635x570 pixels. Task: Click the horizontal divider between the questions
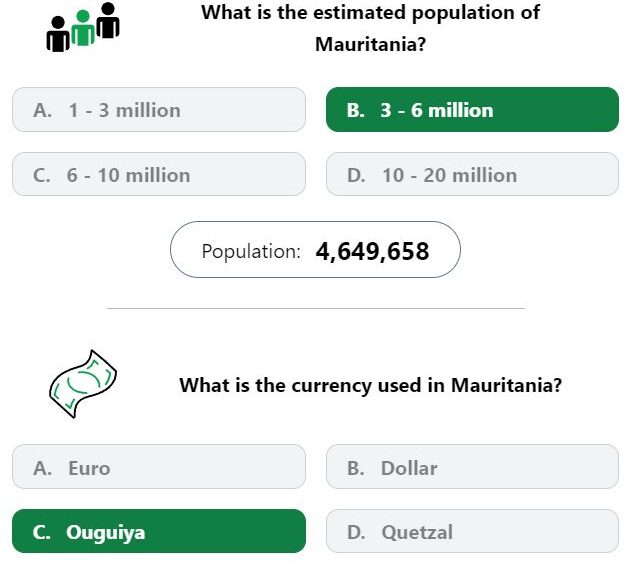click(315, 308)
